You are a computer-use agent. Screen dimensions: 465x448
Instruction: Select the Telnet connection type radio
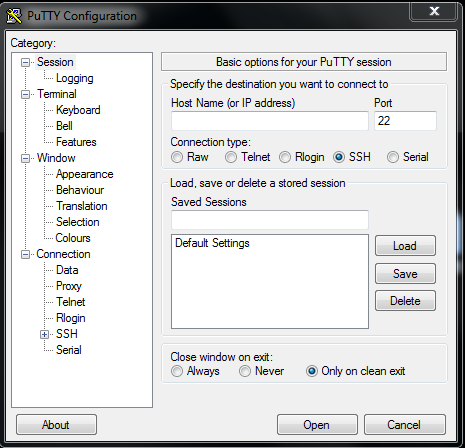point(231,157)
